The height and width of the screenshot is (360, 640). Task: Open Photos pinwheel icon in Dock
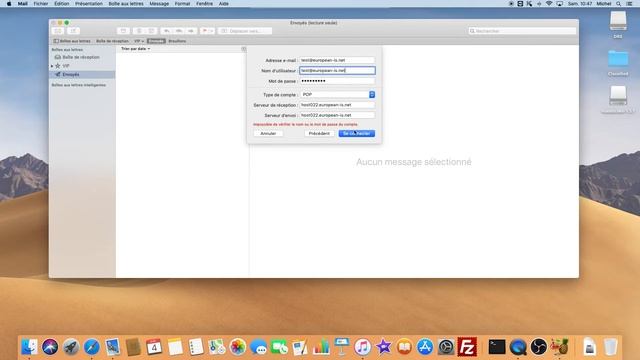[x=238, y=347]
